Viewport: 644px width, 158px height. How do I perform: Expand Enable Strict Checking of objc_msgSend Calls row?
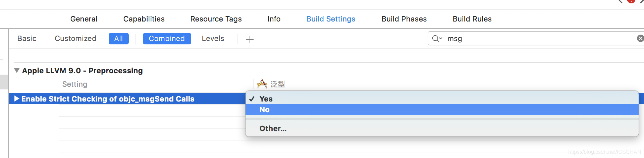(x=17, y=98)
